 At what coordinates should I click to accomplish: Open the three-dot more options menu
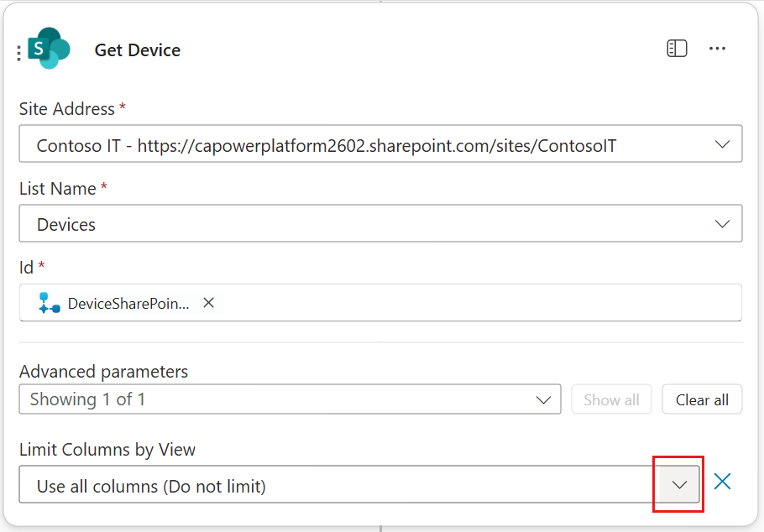point(717,48)
